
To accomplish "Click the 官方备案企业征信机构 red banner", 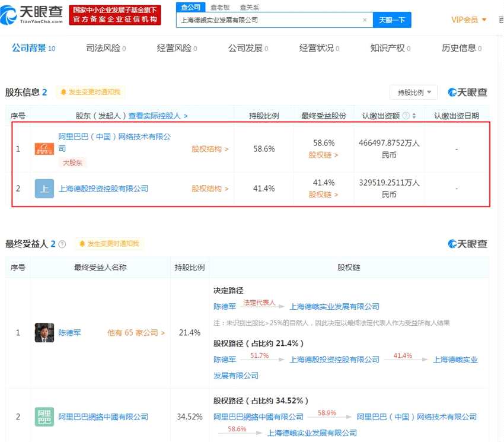I will [x=115, y=15].
